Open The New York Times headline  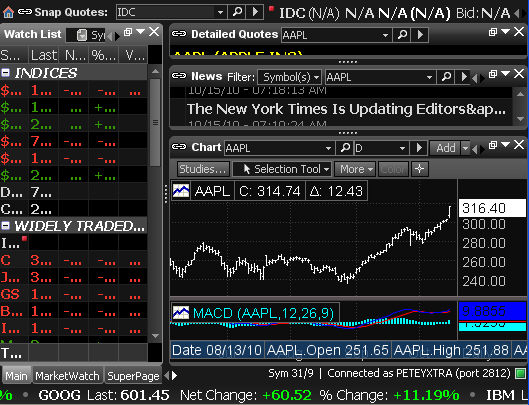pyautogui.click(x=346, y=109)
